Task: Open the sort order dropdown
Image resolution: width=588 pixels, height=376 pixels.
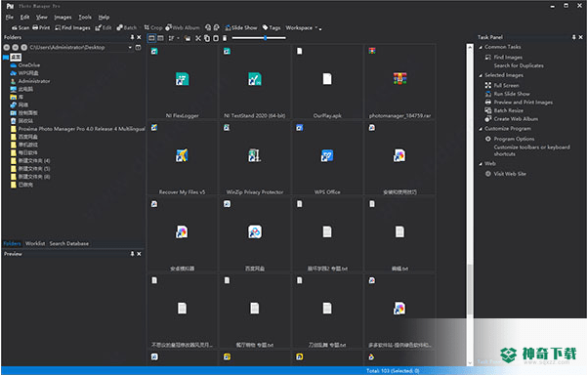Action: point(173,38)
